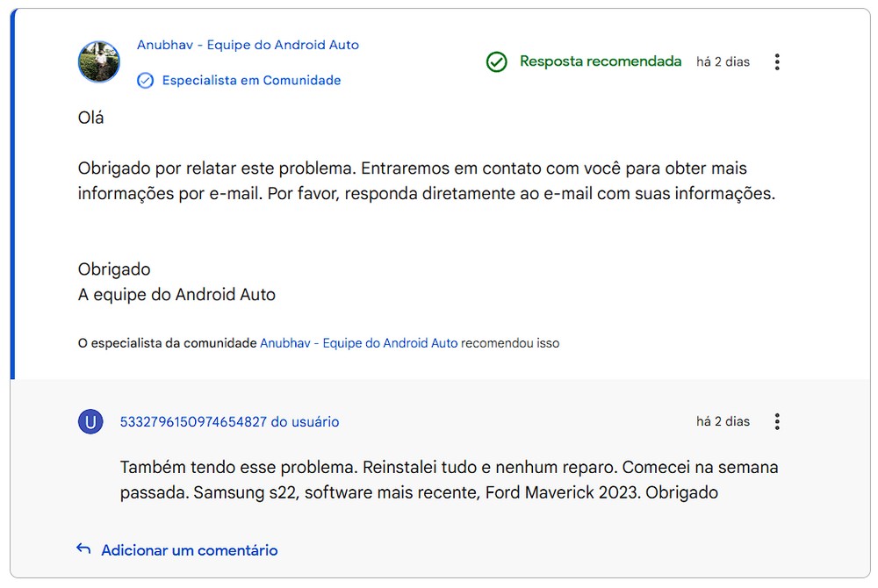Open Anubhav - Equipe do Android Auto author name at top
878x588 pixels.
tap(248, 45)
